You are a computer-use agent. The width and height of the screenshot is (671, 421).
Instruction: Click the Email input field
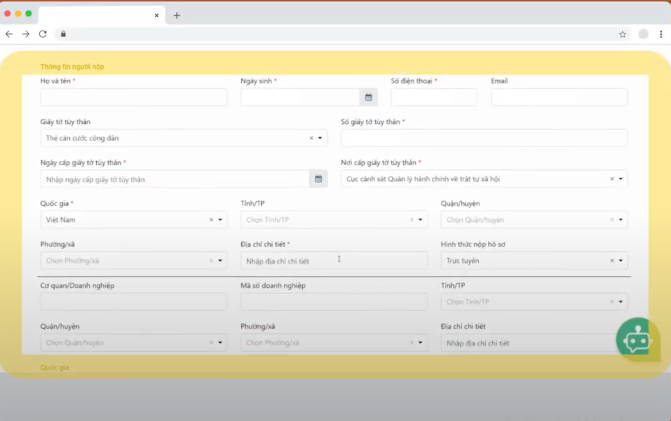tap(559, 97)
